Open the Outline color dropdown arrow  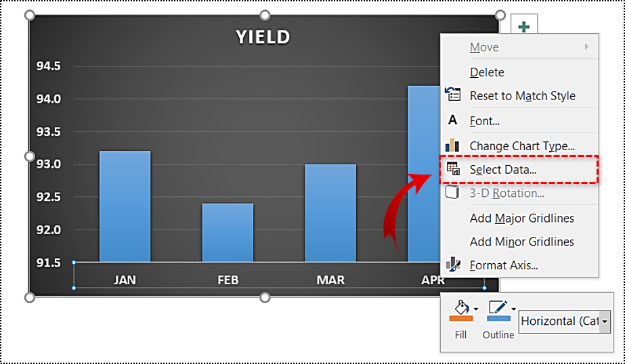(513, 309)
